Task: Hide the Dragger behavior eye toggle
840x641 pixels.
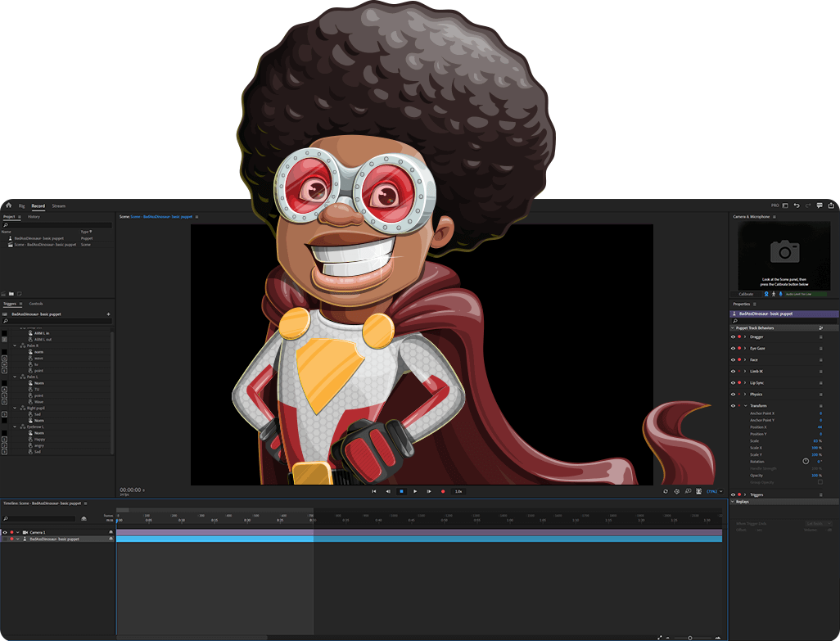Action: [x=733, y=336]
